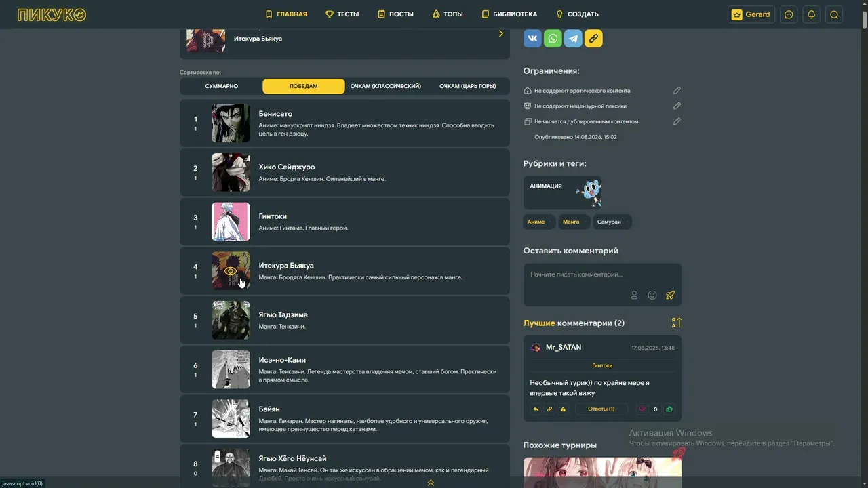
Task: Click the comment date 17.08.2026, 13:48
Action: click(x=653, y=348)
